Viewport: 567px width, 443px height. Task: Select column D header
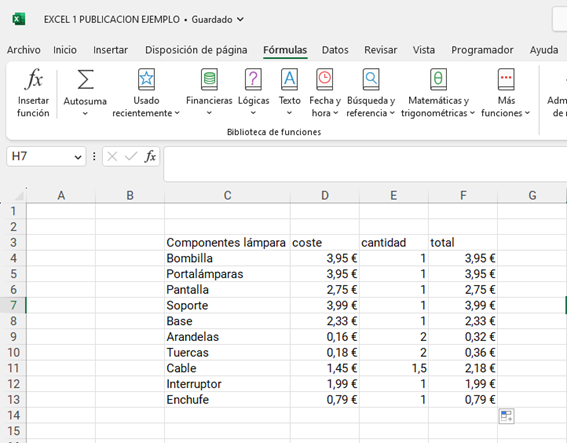(325, 196)
